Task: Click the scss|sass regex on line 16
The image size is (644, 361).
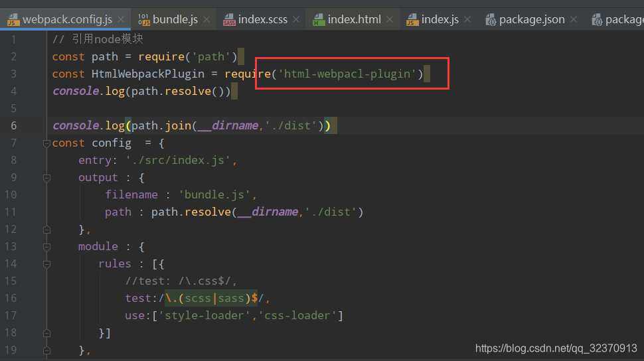Action: pos(211,298)
